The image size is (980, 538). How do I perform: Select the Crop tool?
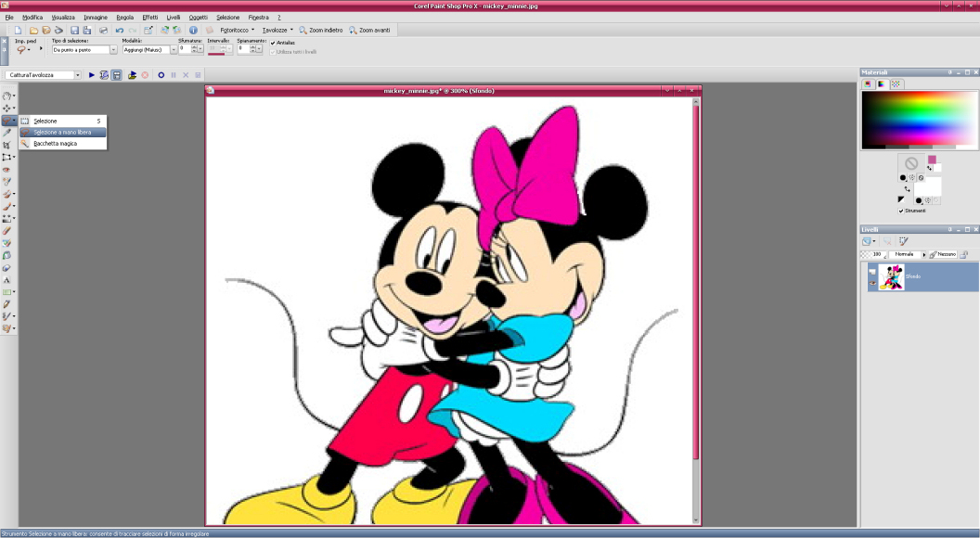tap(6, 145)
